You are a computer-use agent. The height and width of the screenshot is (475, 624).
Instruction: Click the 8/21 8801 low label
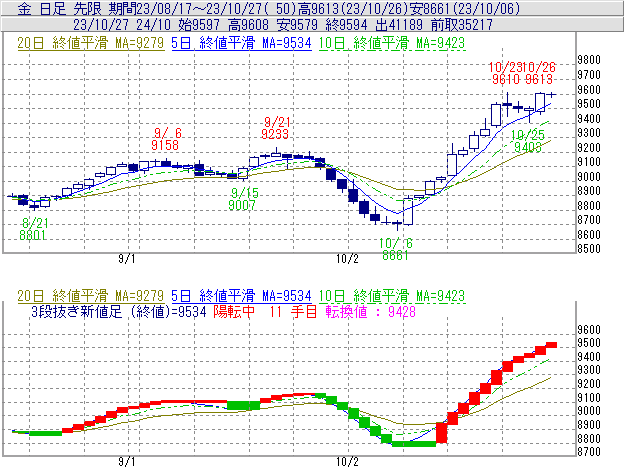[x=33, y=229]
